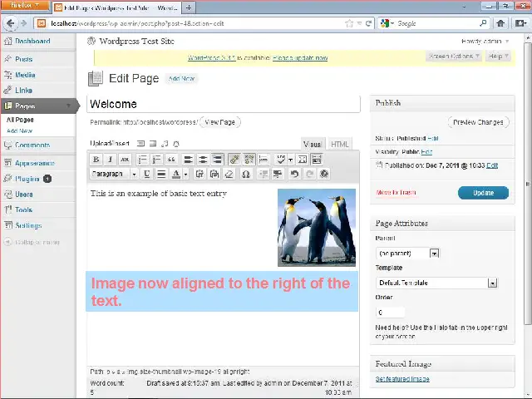
Task: Outdent the current paragraph
Action: [x=263, y=174]
